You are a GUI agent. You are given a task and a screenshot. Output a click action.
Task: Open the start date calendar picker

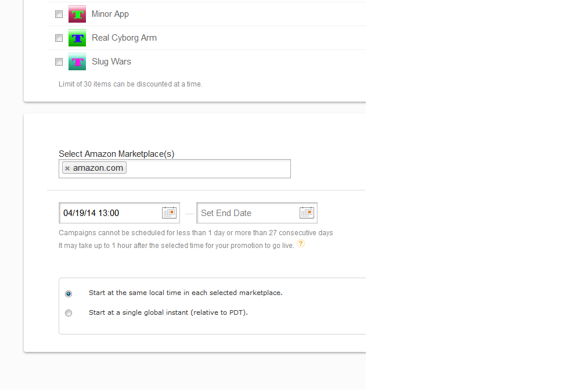point(169,213)
